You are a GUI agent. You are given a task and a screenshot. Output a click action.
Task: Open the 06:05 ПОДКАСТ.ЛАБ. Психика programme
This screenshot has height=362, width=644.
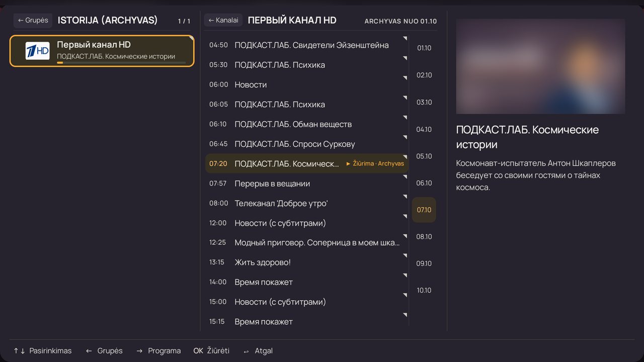pos(307,105)
